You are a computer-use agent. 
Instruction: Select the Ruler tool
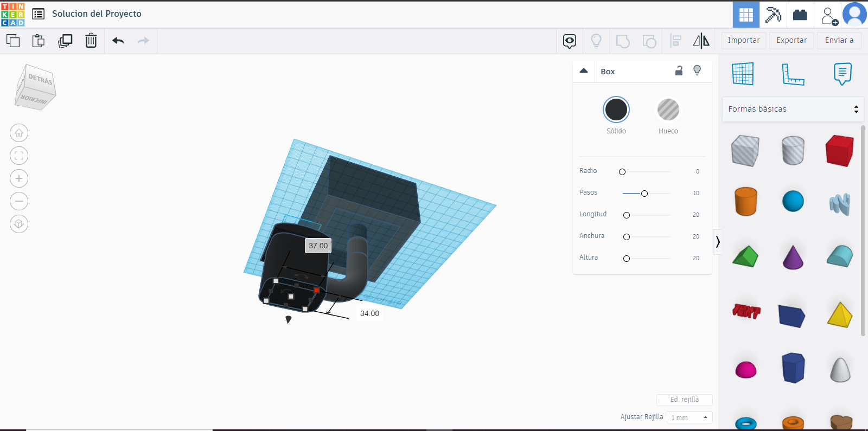coord(793,74)
